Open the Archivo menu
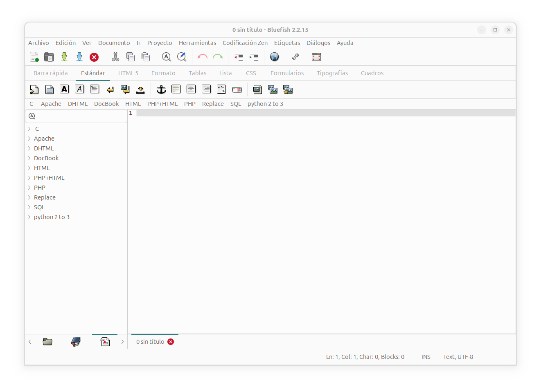Image resolution: width=541 pixels, height=392 pixels. [x=38, y=43]
